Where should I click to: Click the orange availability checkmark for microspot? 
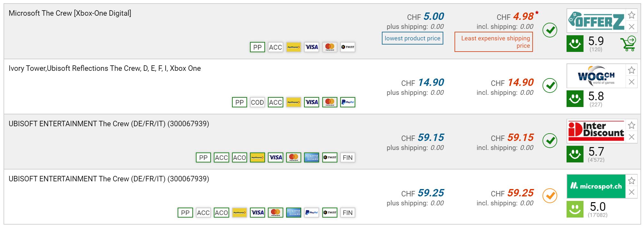coord(550,195)
